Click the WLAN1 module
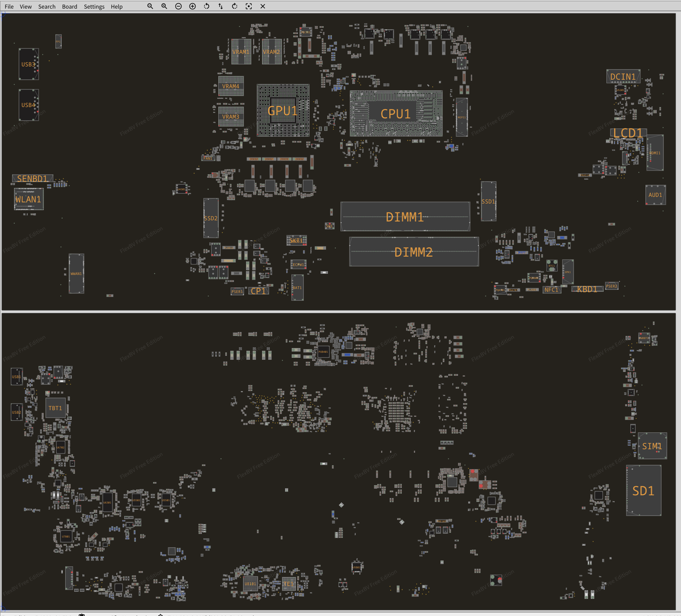The image size is (681, 616). pos(29,199)
